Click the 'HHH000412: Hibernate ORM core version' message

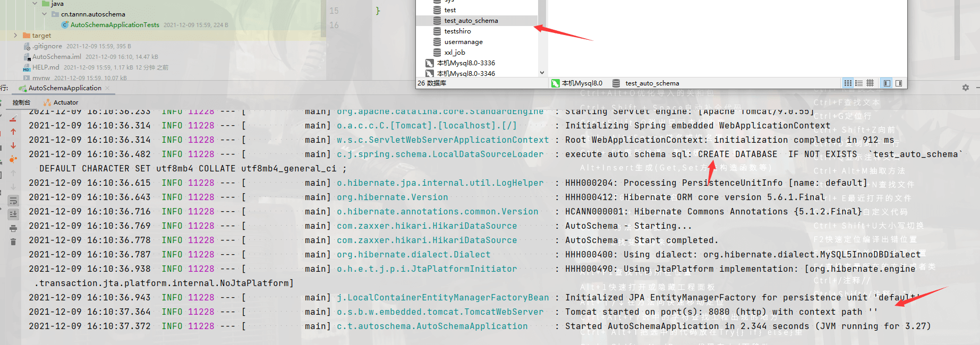point(695,197)
